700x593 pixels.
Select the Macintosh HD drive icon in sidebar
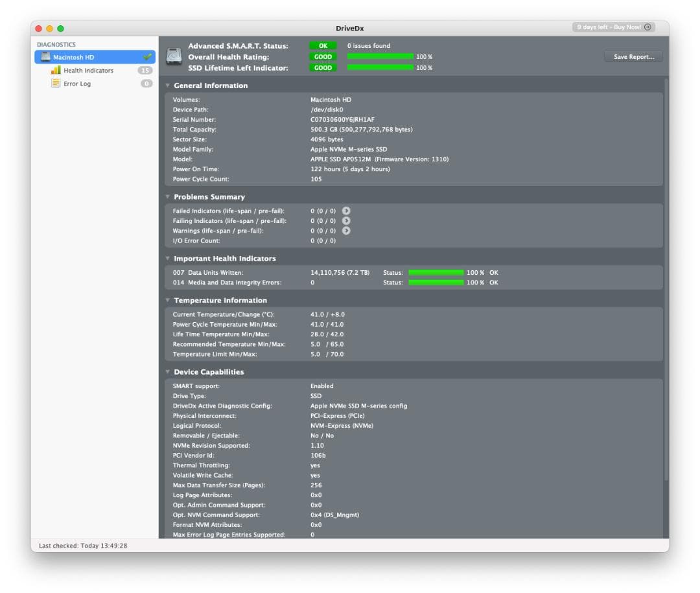tap(45, 56)
